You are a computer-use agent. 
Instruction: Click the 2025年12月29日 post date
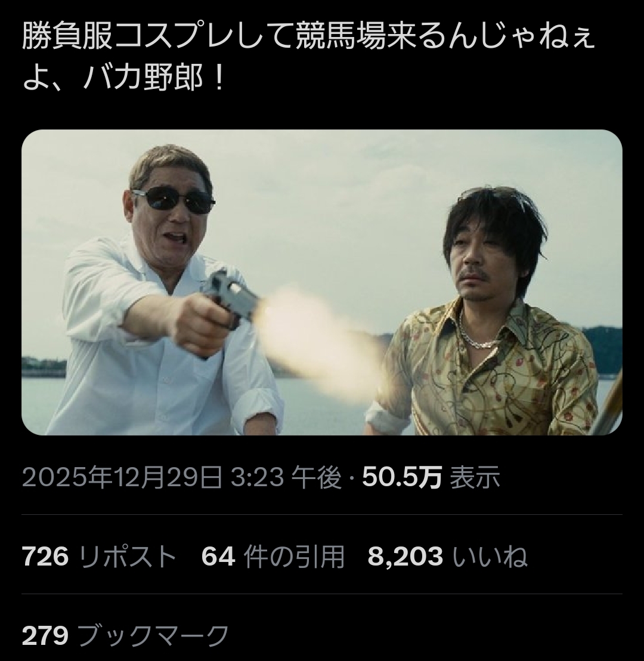click(122, 477)
